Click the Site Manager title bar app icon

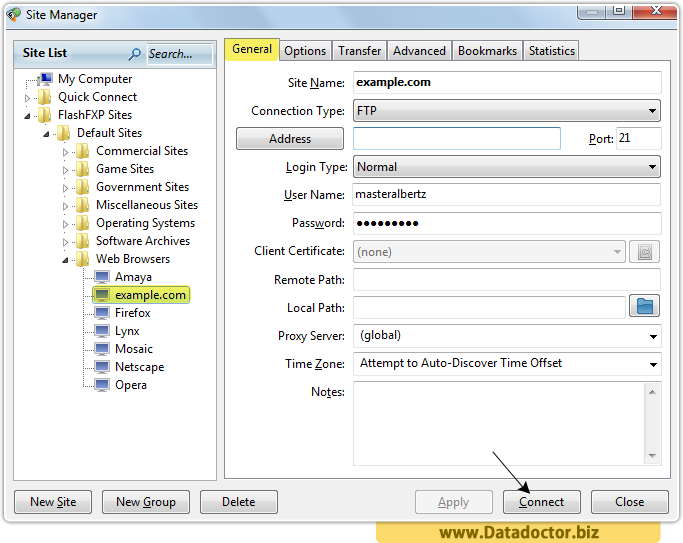14,14
